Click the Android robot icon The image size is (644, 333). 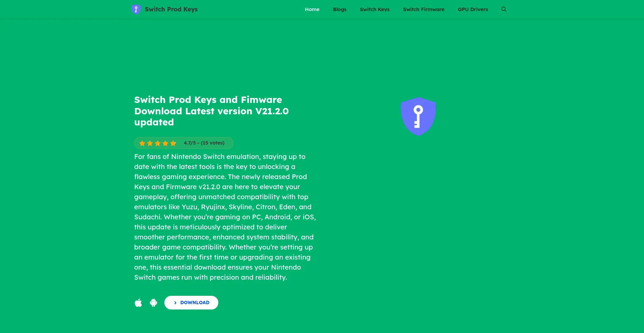[x=154, y=303]
